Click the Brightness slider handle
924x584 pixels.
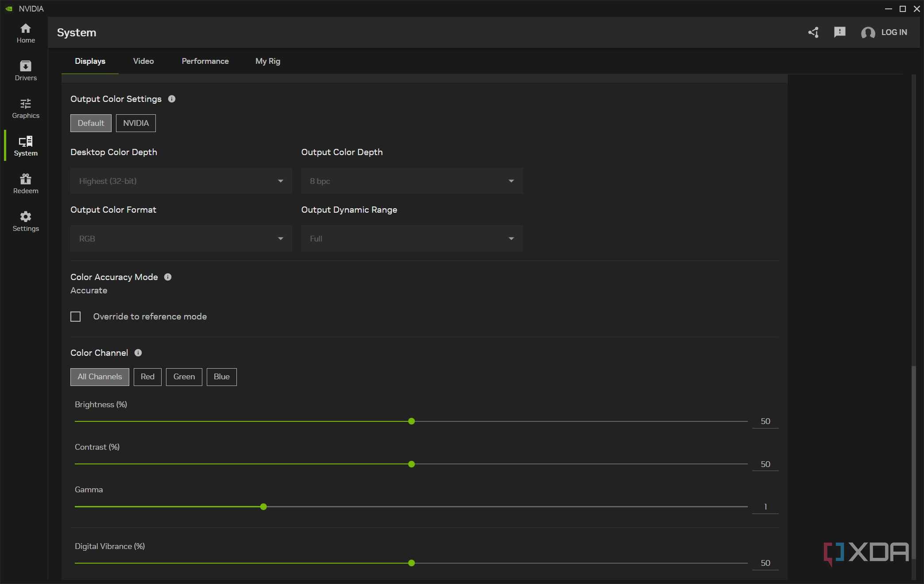(x=412, y=421)
